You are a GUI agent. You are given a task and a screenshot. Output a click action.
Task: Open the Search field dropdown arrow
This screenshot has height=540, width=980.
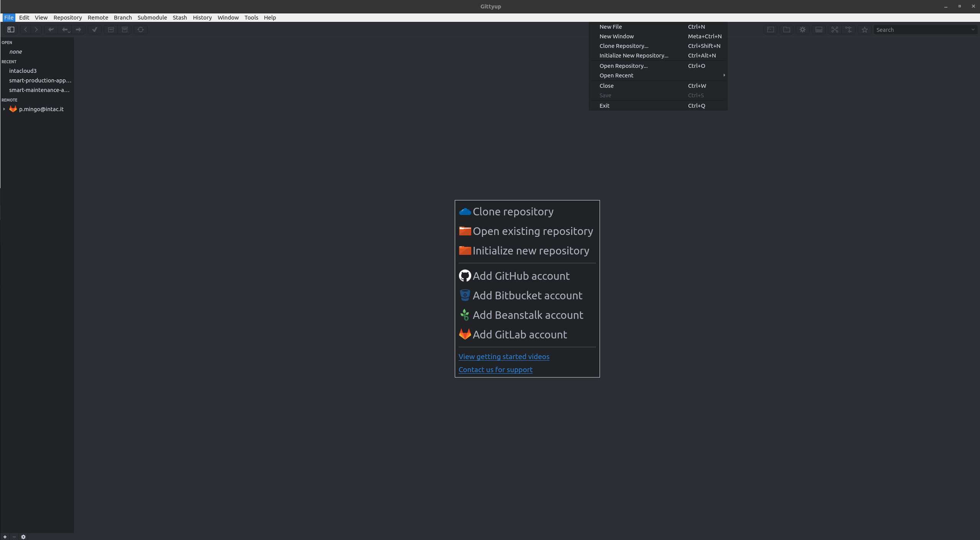(973, 30)
